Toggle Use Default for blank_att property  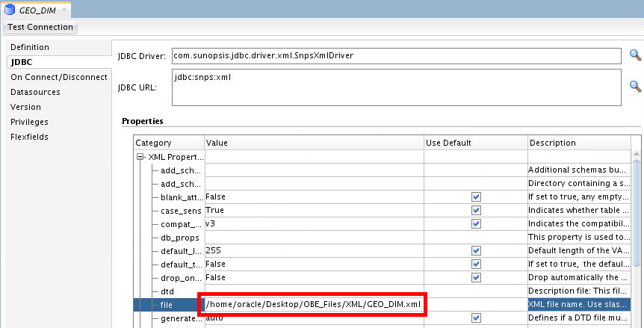pos(476,197)
